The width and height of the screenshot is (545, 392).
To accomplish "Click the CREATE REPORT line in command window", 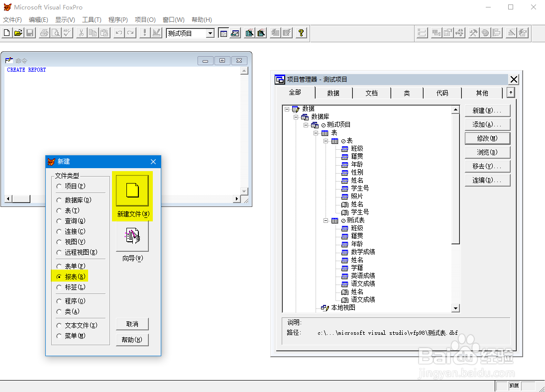I will coord(26,70).
